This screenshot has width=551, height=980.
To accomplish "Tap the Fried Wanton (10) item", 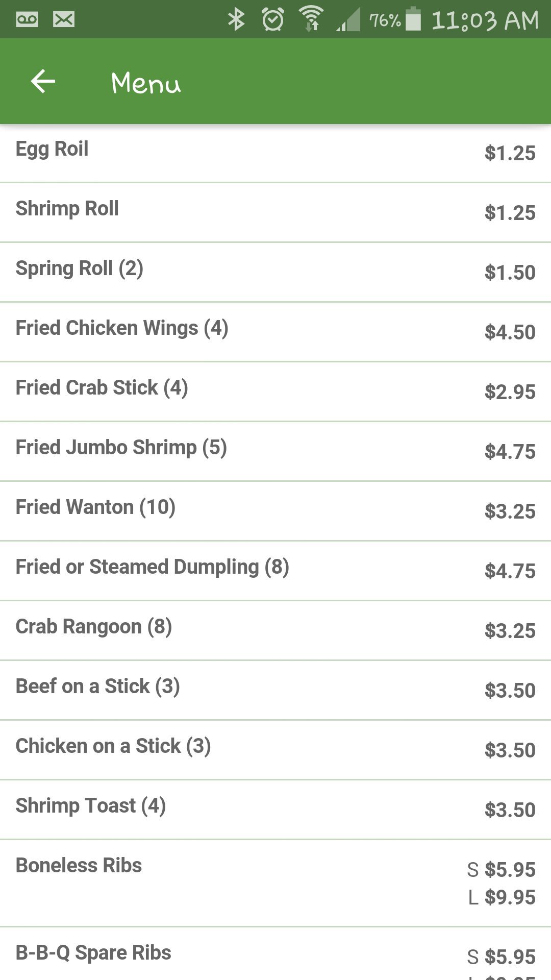I will pos(96,507).
